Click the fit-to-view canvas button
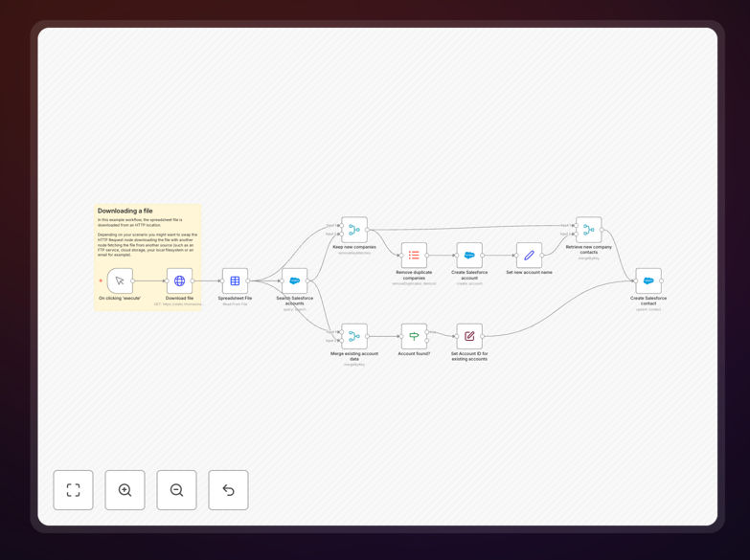This screenshot has width=750, height=560. point(73,490)
